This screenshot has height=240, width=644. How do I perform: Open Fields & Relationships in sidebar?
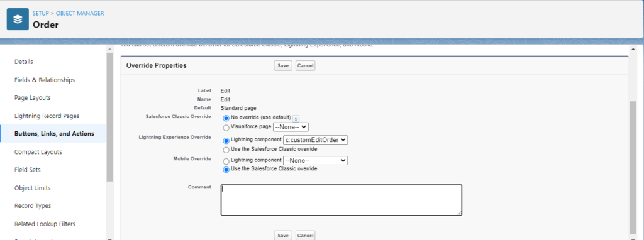click(x=45, y=80)
